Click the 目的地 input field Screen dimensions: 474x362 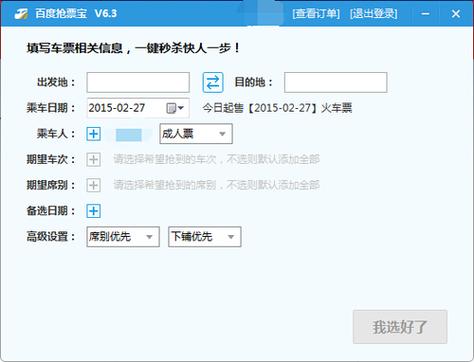[x=336, y=82]
